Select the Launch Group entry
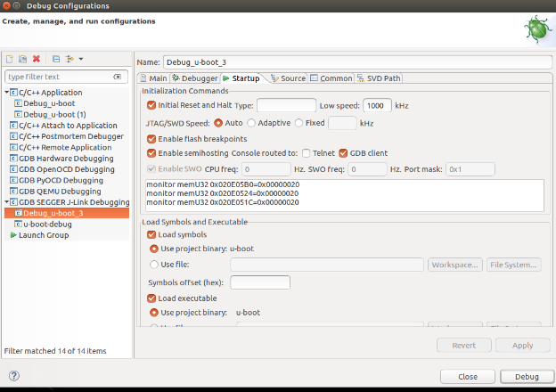 [x=44, y=235]
